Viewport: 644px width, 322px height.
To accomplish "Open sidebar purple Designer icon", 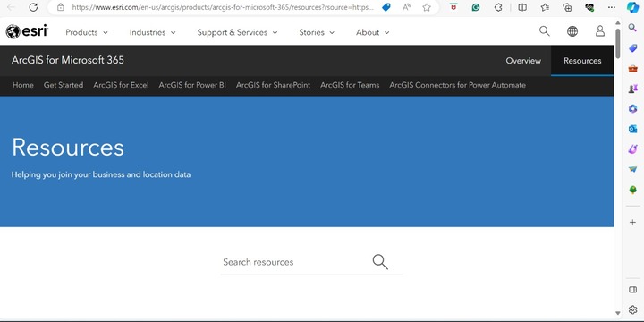I will 632,149.
